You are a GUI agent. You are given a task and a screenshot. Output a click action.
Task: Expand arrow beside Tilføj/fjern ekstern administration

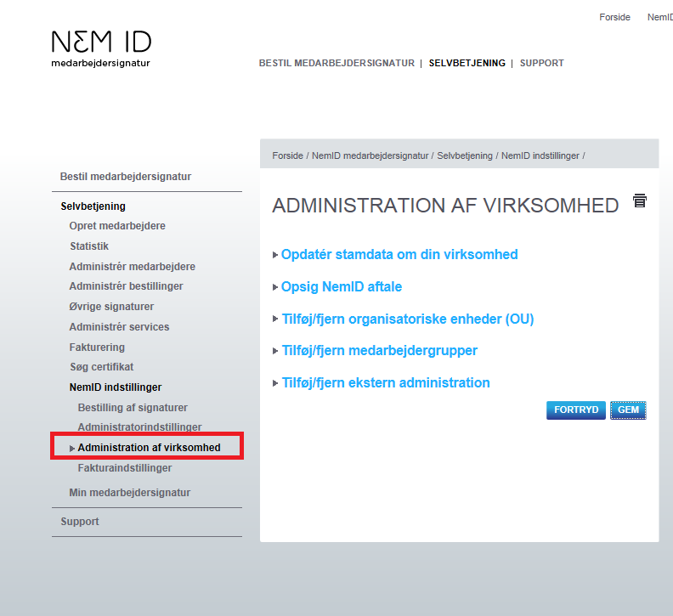(x=275, y=383)
